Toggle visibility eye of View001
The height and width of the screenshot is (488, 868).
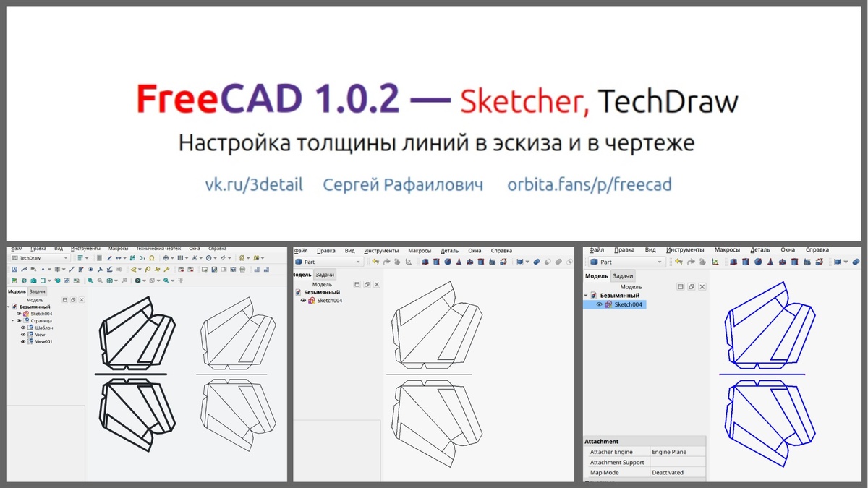coord(23,341)
